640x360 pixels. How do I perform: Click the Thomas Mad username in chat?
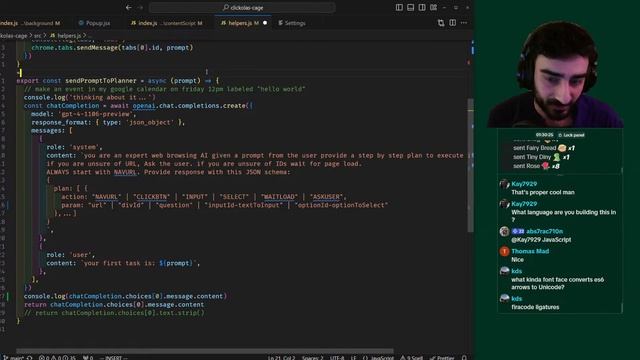pos(530,251)
